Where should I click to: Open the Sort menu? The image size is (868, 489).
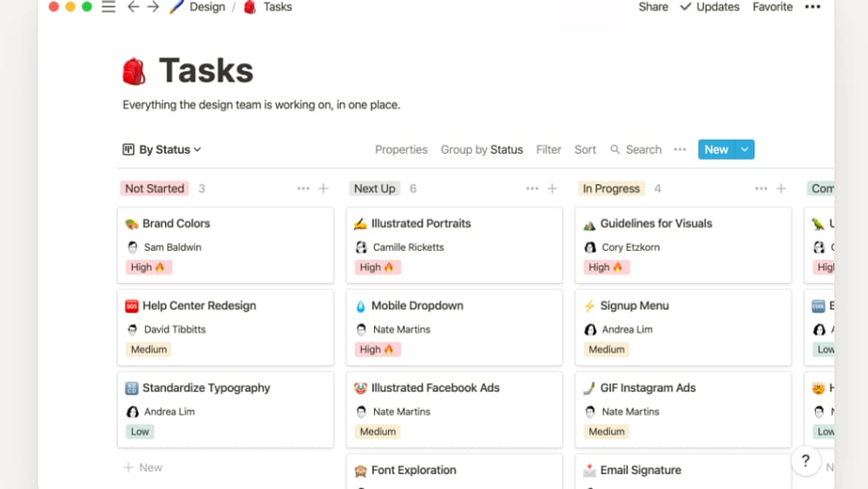point(585,149)
